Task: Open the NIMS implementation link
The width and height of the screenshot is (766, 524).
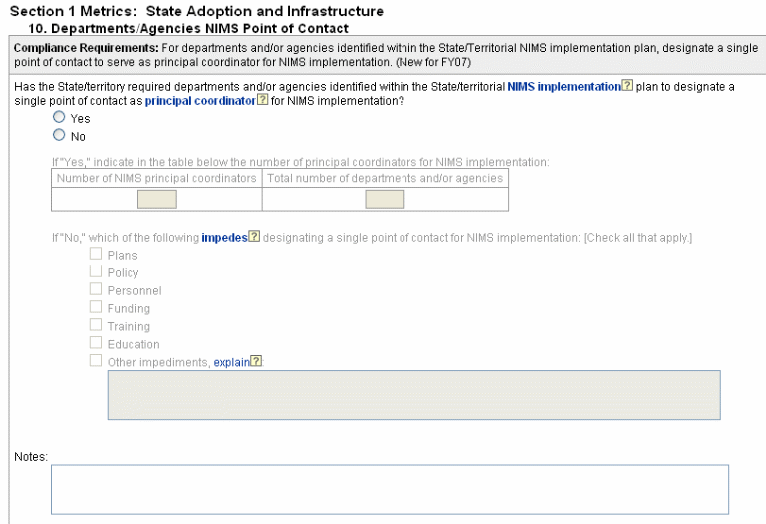Action: (564, 87)
